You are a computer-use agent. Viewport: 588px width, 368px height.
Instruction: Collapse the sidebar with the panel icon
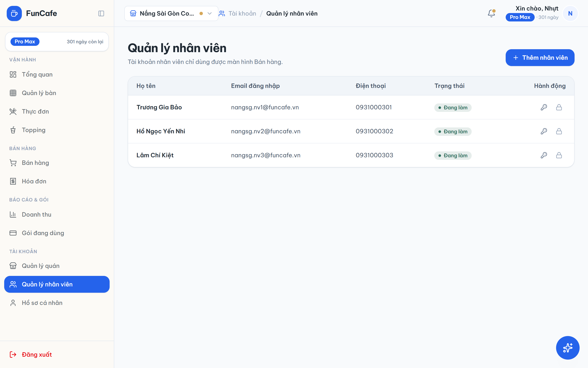pyautogui.click(x=101, y=13)
